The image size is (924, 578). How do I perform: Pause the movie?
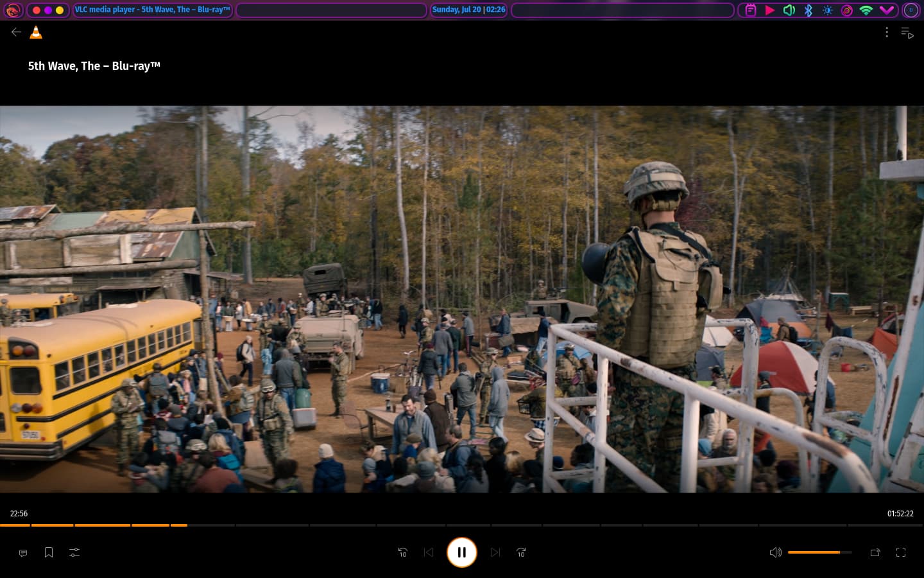pos(462,552)
